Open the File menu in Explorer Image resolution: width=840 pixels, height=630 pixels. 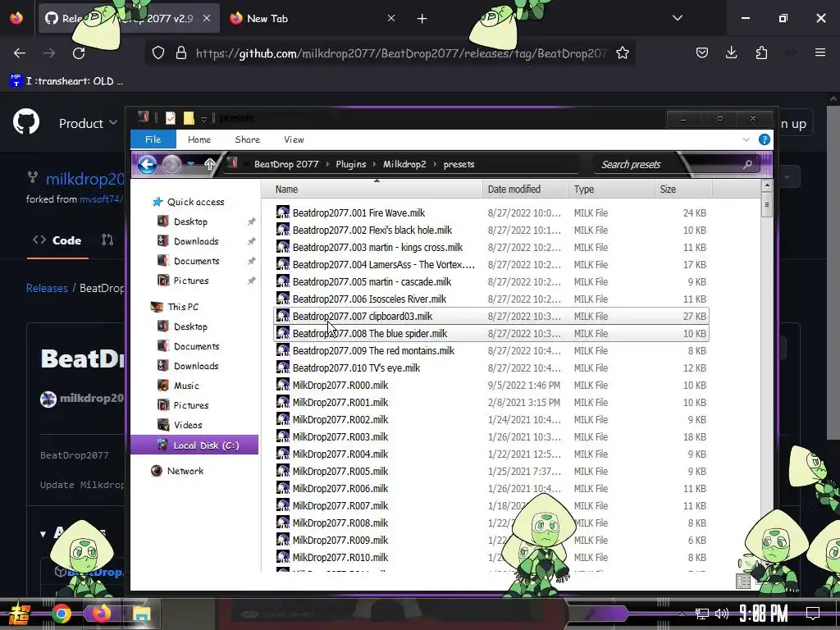click(153, 139)
